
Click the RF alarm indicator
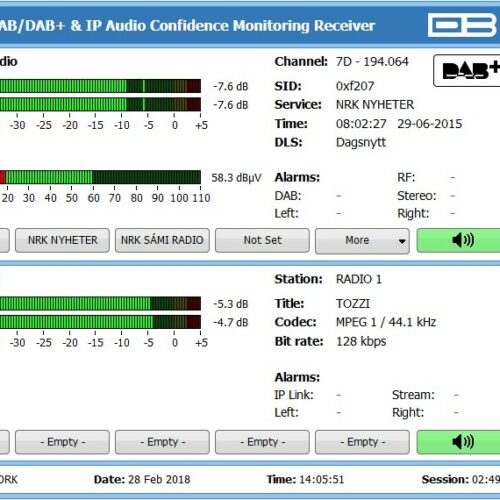452,177
